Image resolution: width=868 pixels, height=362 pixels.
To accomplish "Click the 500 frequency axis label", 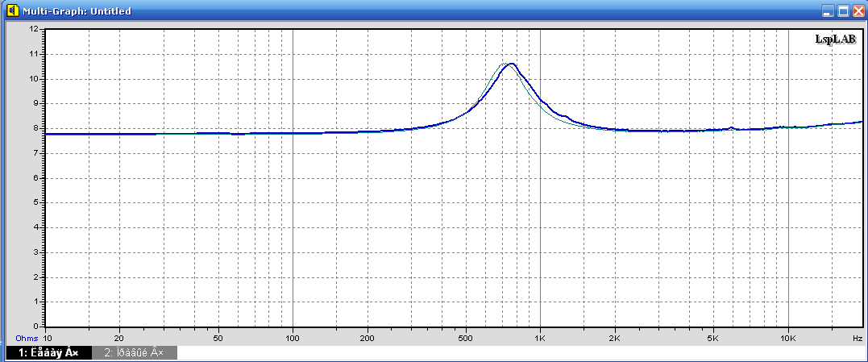I will pyautogui.click(x=466, y=338).
